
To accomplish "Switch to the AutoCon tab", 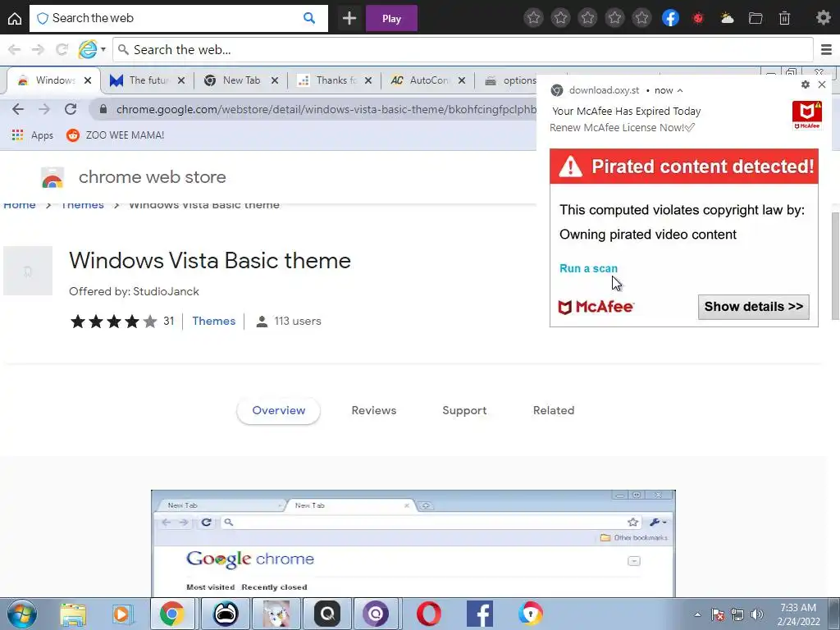I will (x=428, y=80).
